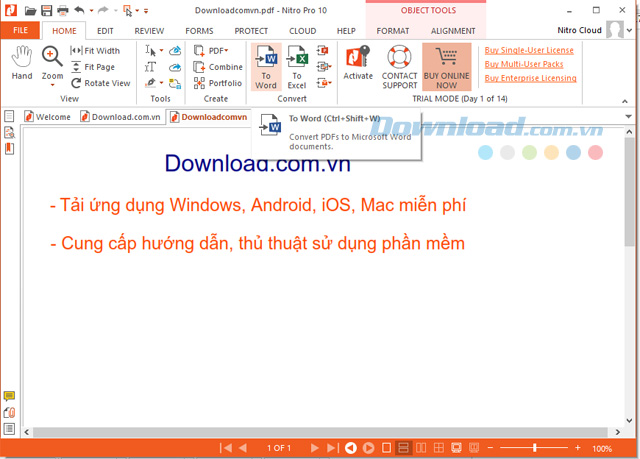The width and height of the screenshot is (640, 459).
Task: Open the customize quick access toolbar dropdown
Action: (x=146, y=11)
